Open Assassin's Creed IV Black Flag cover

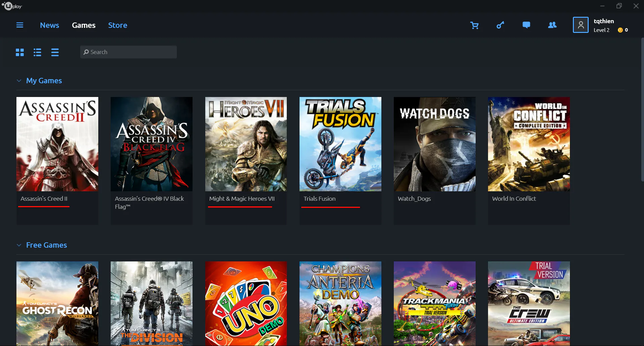(x=152, y=144)
